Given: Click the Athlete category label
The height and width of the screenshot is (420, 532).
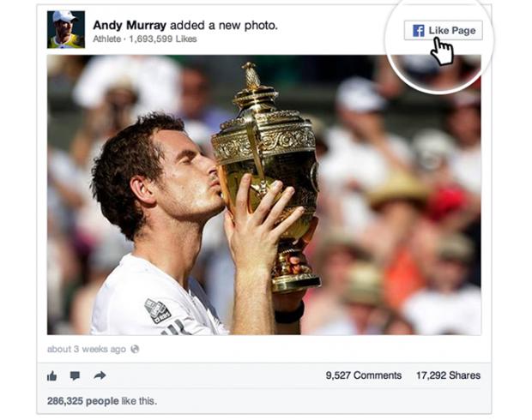Looking at the screenshot, I should pyautogui.click(x=107, y=39).
